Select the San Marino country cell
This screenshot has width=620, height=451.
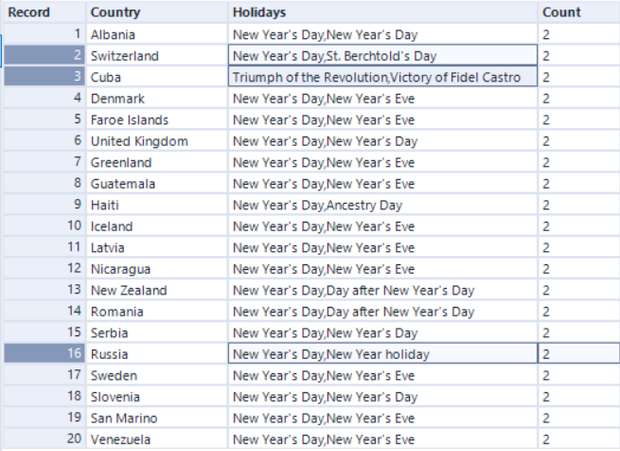tap(155, 418)
